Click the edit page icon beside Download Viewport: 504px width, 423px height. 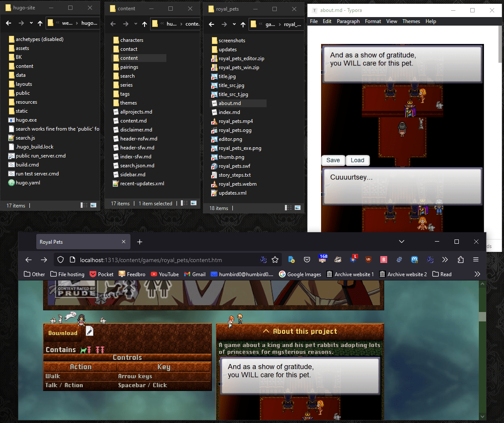[x=90, y=331]
